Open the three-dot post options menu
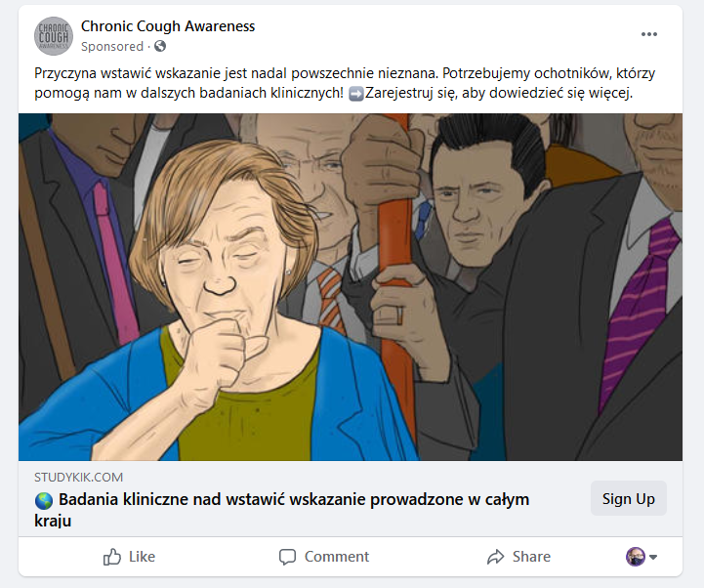Image resolution: width=704 pixels, height=588 pixels. coord(649,34)
